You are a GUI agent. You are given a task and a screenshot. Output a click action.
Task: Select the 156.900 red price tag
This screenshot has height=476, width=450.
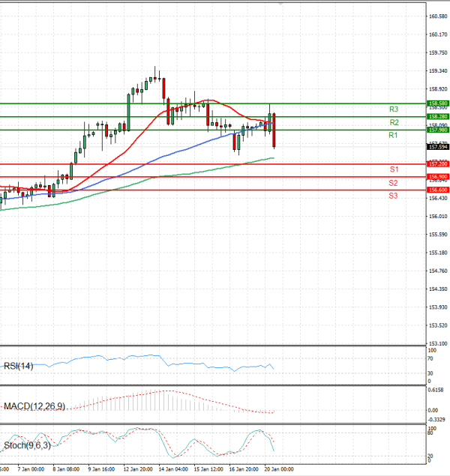(x=437, y=177)
